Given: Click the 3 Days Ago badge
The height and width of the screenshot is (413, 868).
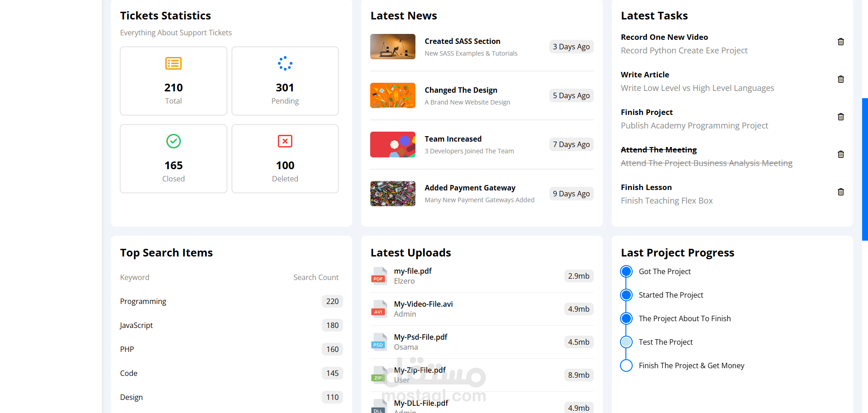Looking at the screenshot, I should tap(571, 47).
